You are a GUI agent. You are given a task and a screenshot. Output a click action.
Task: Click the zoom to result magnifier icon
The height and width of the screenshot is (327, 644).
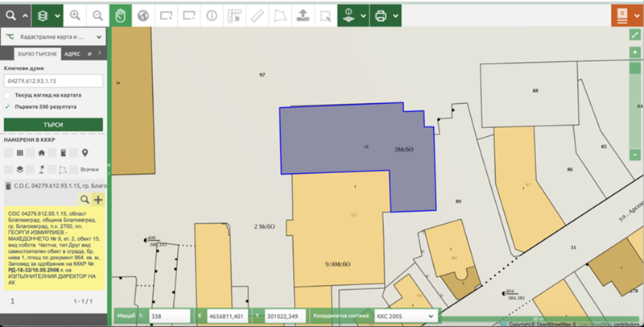85,199
